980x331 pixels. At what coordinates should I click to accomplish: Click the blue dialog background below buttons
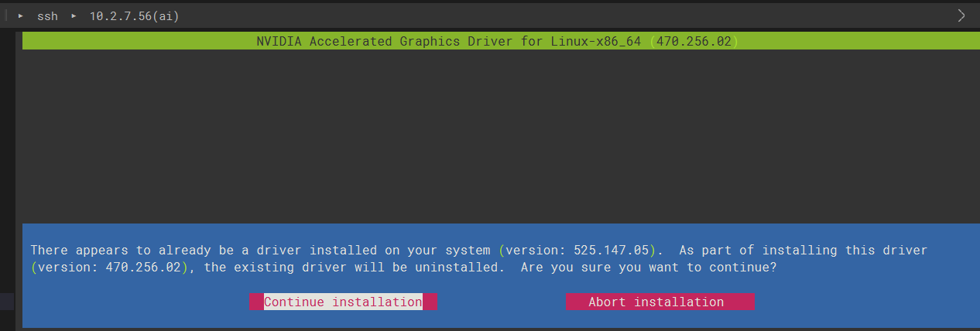[x=495, y=319]
